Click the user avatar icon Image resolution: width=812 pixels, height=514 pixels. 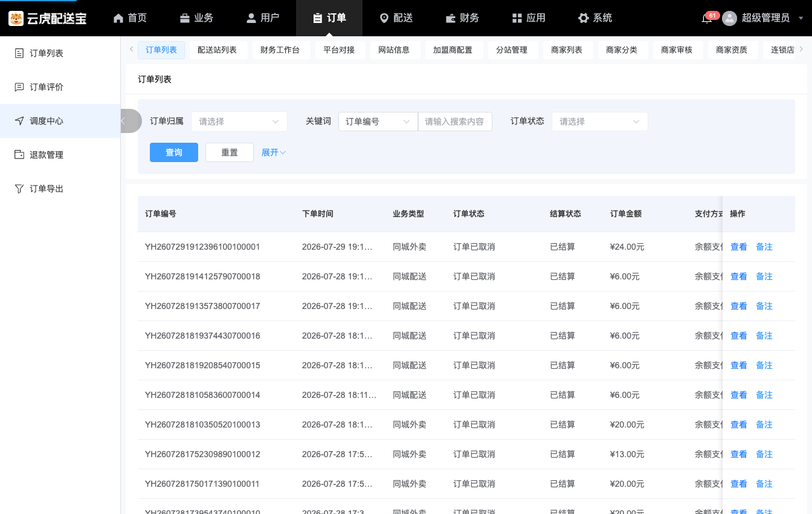pyautogui.click(x=730, y=18)
